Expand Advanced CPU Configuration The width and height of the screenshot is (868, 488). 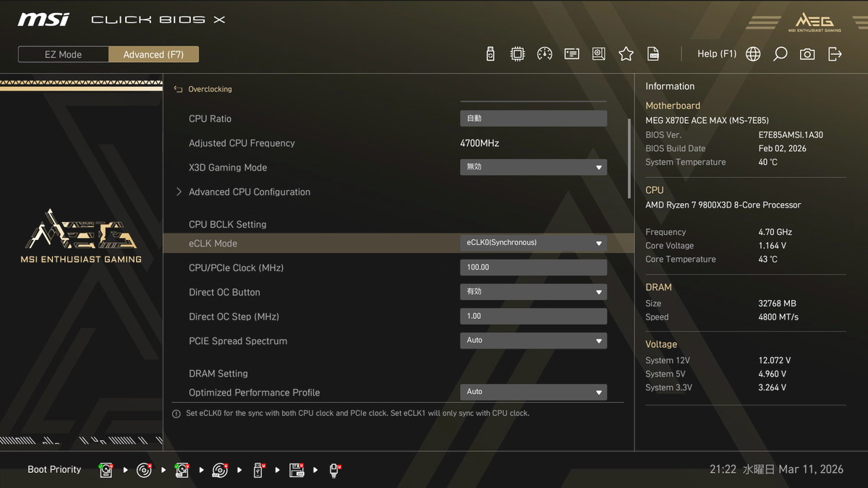249,192
